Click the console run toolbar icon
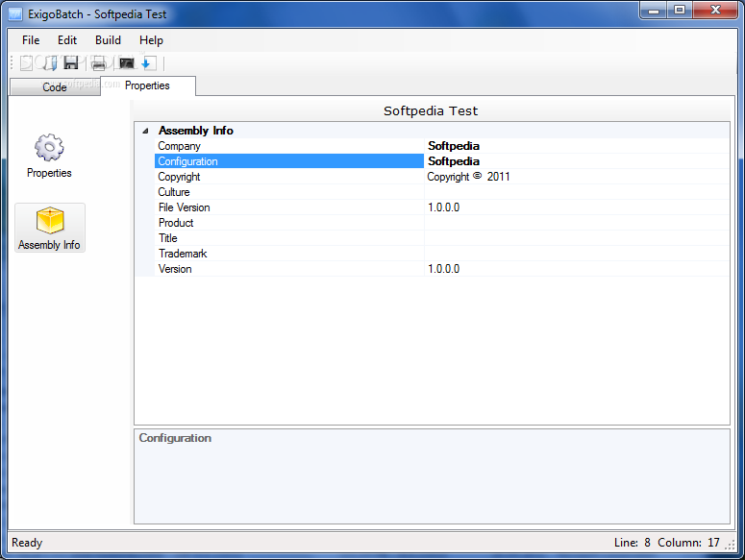This screenshot has height=560, width=745. pyautogui.click(x=126, y=62)
